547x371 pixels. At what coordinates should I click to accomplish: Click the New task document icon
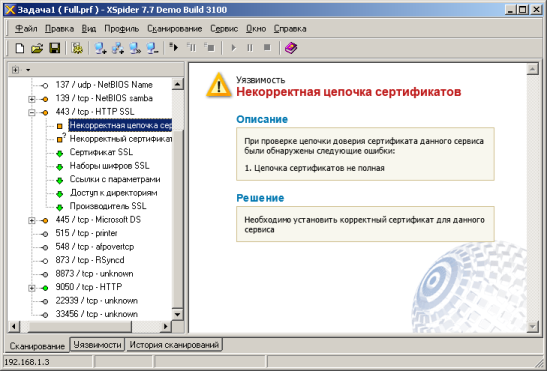(x=20, y=48)
